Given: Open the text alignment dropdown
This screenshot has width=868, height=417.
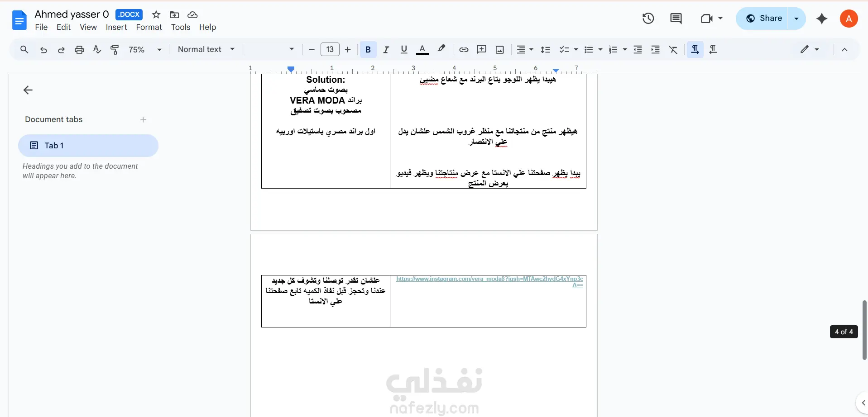Looking at the screenshot, I should (525, 50).
